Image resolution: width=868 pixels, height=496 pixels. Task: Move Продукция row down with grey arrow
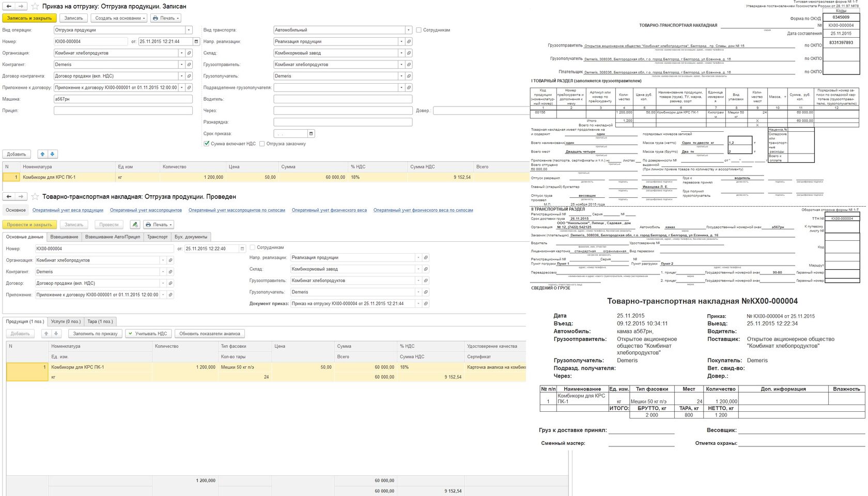56,334
